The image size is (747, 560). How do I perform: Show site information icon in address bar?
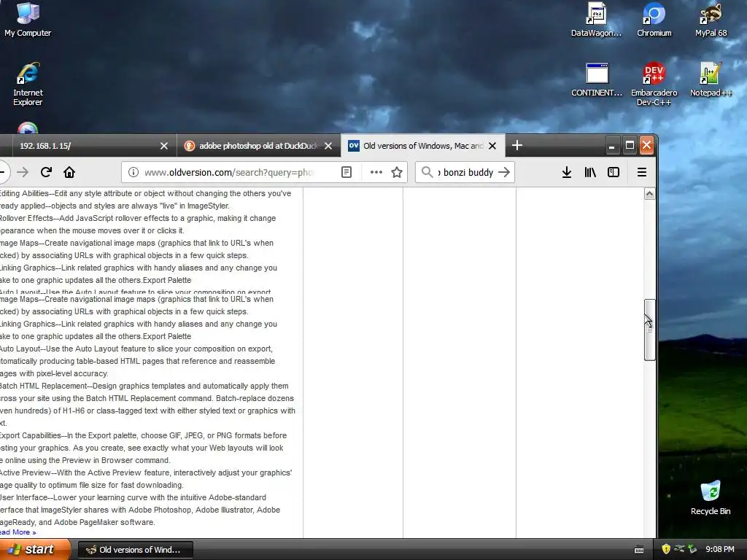(133, 172)
